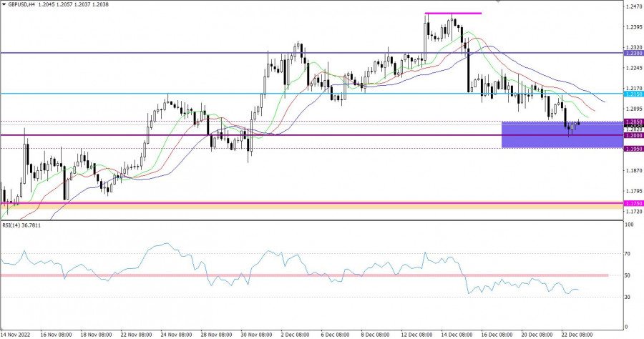Click the purple 1.2000 price level tag
The height and width of the screenshot is (339, 644).
(x=633, y=135)
